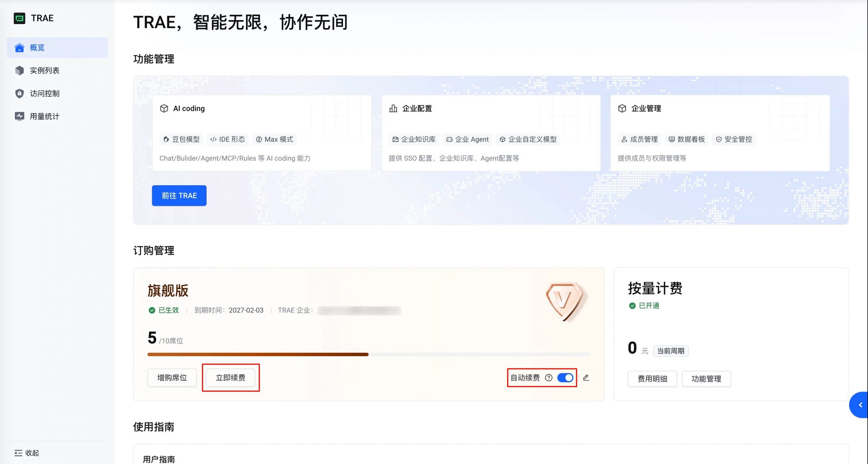Click the 前往 TRAE button
The width and height of the screenshot is (868, 464).
179,196
